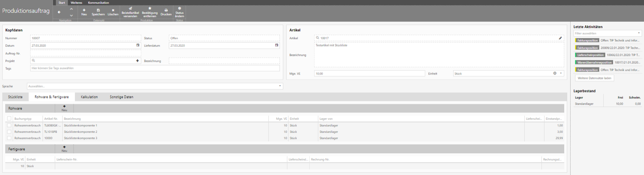Open the Sonstige Daten tab
The image size is (644, 175).
122,97
